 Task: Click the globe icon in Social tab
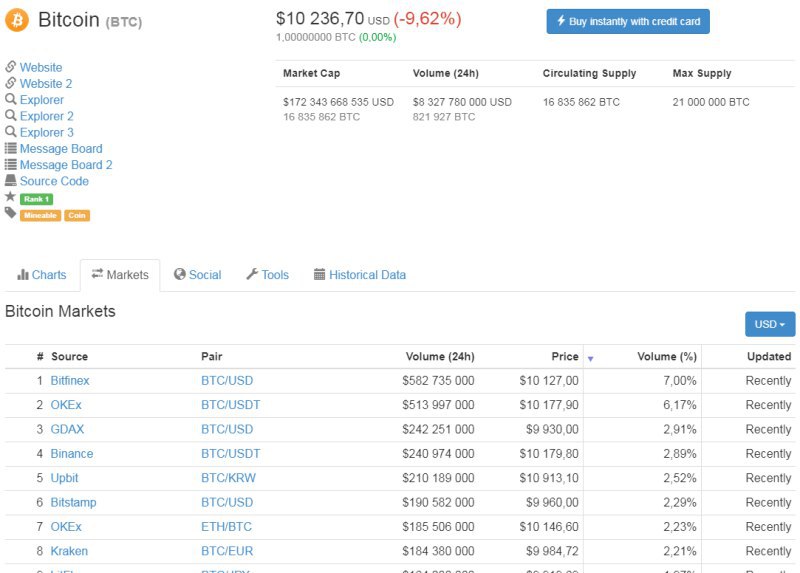180,274
